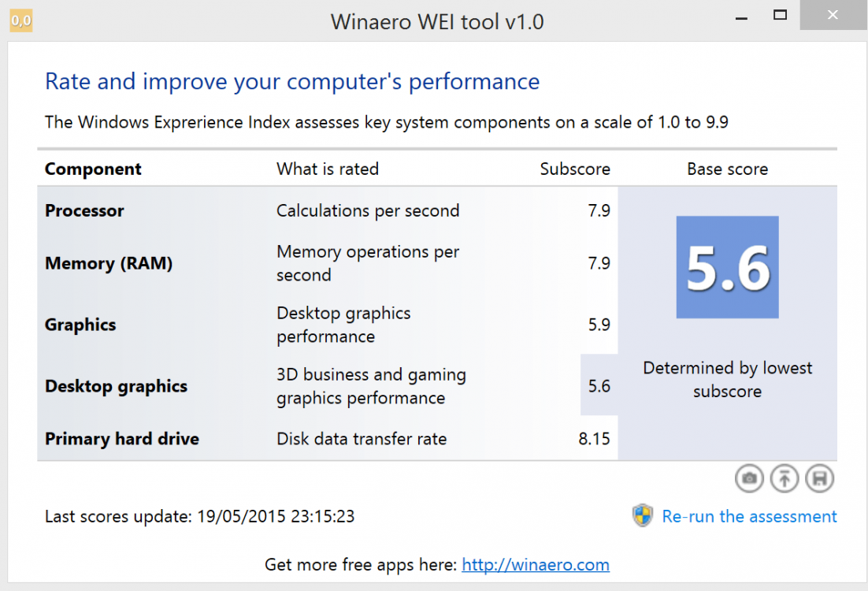Click 'Disk data transfer rate' text
The image size is (868, 591).
(362, 439)
